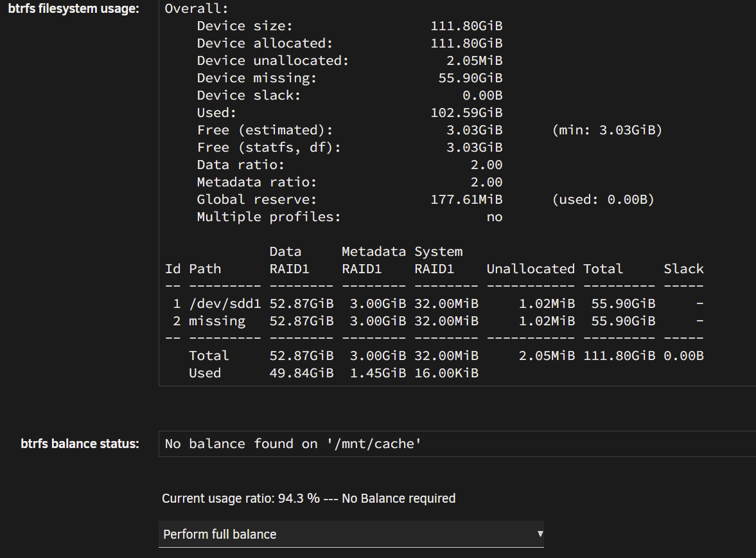Click the 'Slack' column header
Image resolution: width=756 pixels, height=558 pixels.
683,269
